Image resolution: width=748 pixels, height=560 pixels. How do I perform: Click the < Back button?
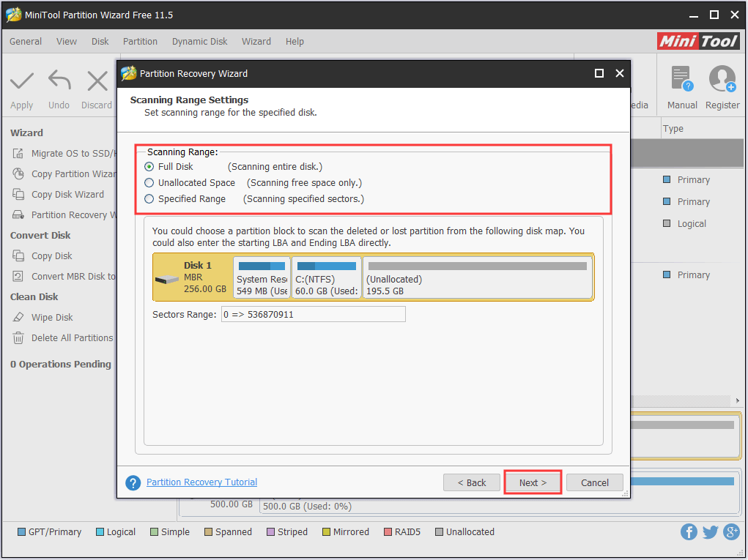click(x=472, y=483)
